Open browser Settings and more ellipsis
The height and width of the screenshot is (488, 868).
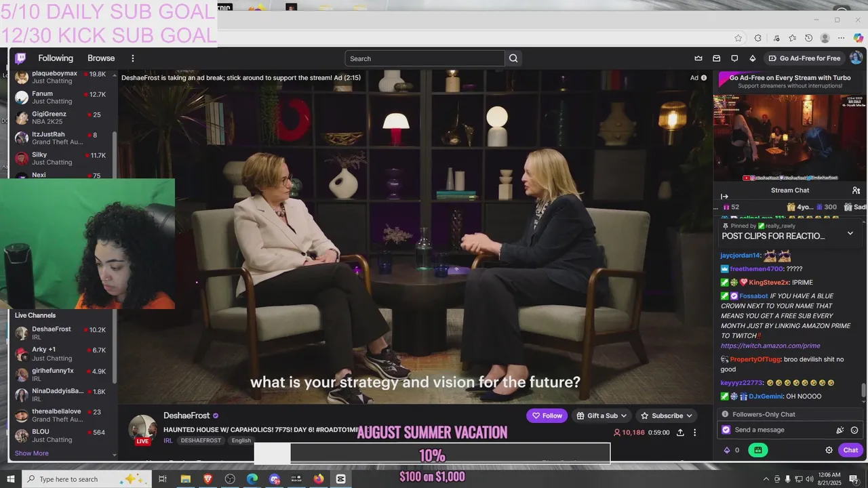point(841,38)
